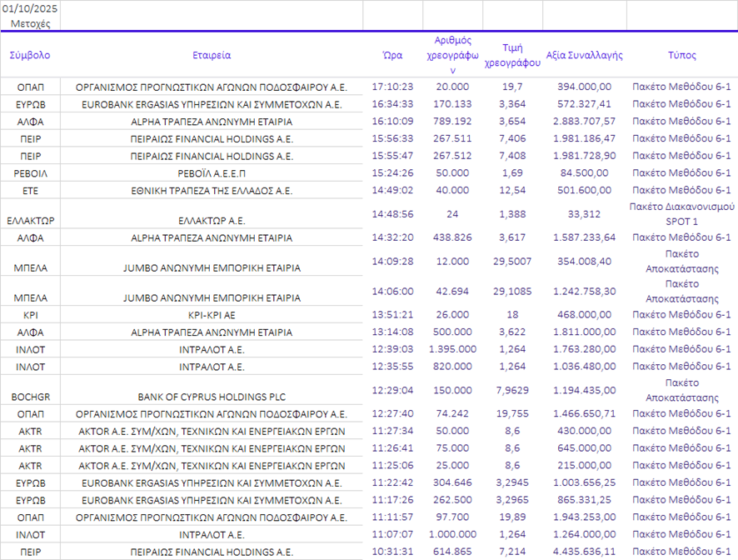This screenshot has width=738, height=560.
Task: Select the Αριθμός χρεογράφων header cell
Action: [452, 55]
